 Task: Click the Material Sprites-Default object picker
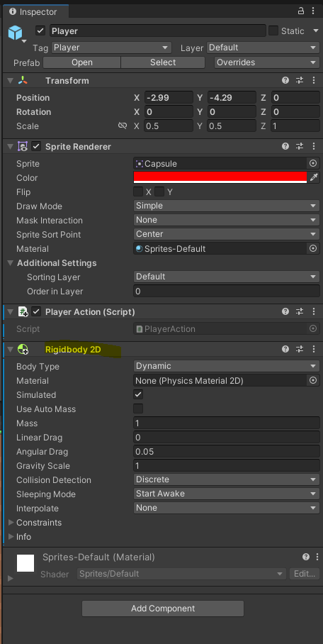313,248
